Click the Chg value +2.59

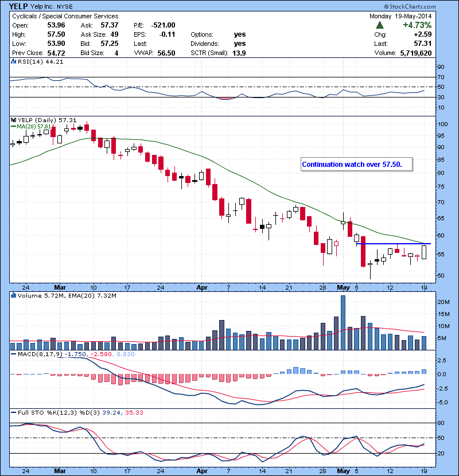(x=422, y=34)
